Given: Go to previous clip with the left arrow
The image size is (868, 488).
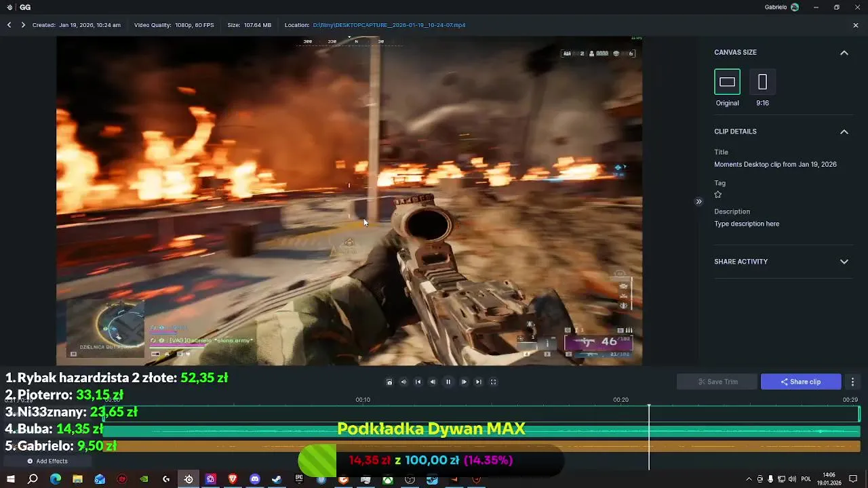Looking at the screenshot, I should [x=9, y=25].
